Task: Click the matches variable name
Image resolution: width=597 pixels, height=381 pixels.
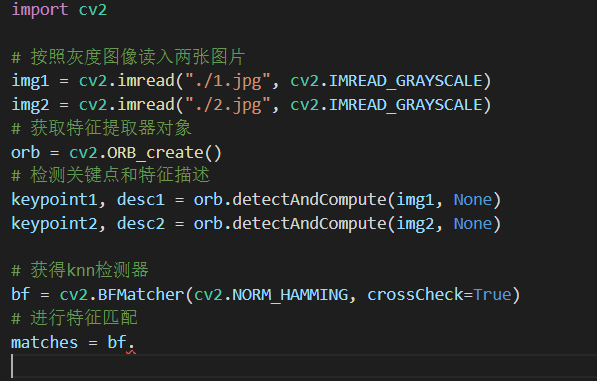Action: pyautogui.click(x=45, y=343)
